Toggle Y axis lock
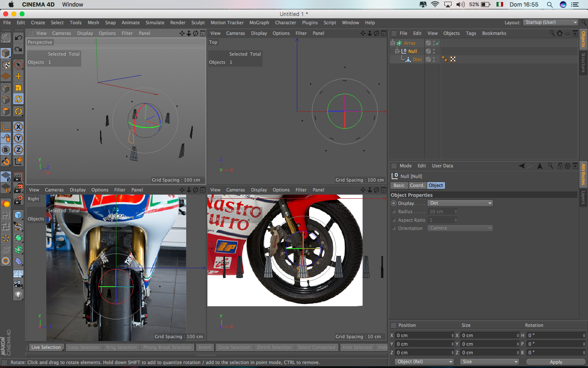 [18, 138]
